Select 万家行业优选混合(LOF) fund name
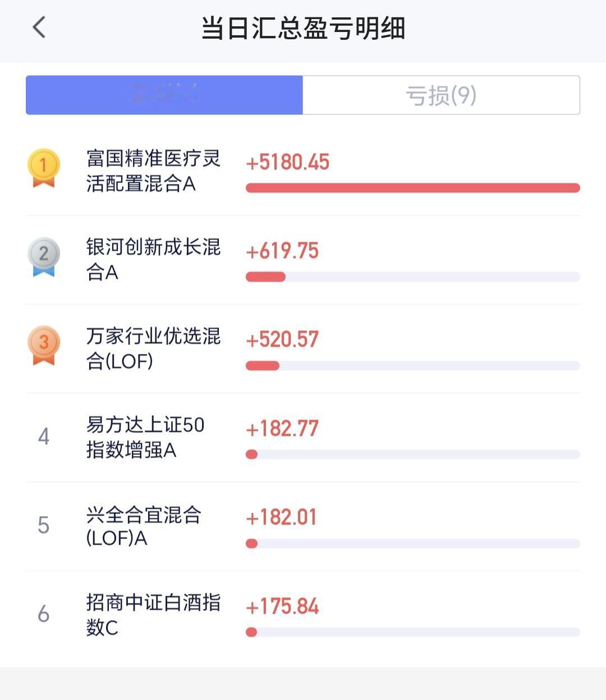The height and width of the screenshot is (700, 606). [153, 348]
